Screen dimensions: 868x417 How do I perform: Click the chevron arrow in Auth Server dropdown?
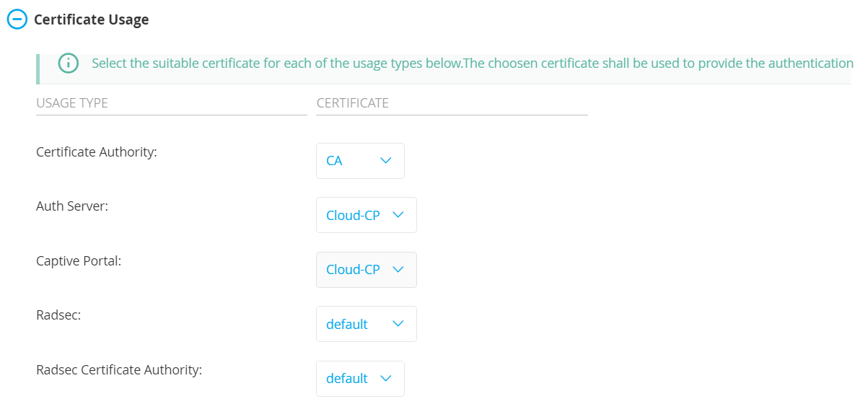click(398, 215)
